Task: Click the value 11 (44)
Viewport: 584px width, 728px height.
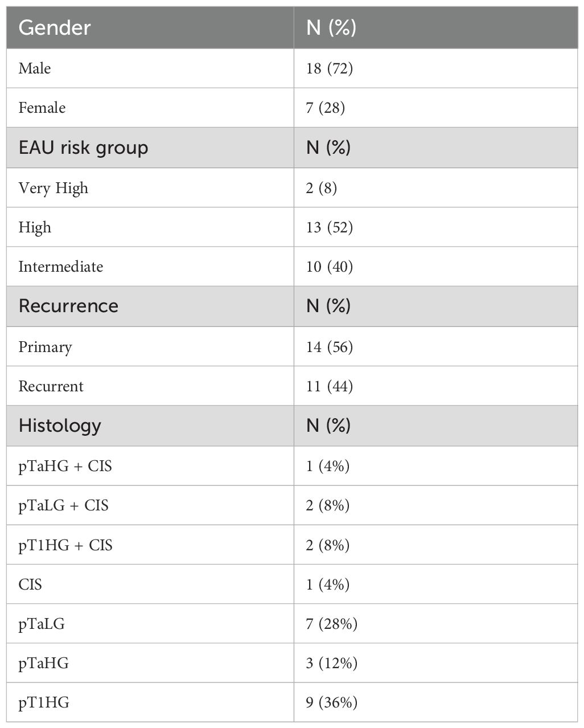Action: click(x=330, y=386)
